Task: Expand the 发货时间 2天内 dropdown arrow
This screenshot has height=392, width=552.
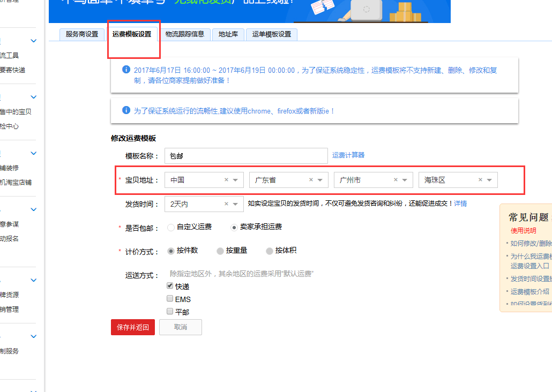Action: pos(235,204)
